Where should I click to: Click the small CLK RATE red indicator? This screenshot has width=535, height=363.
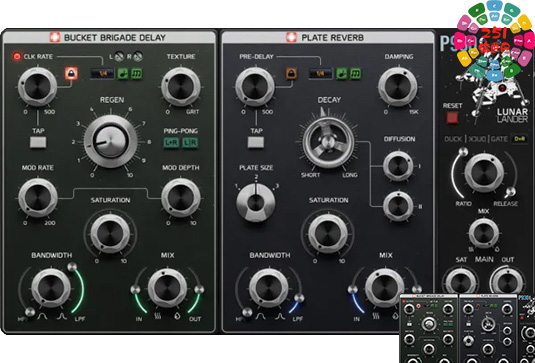tap(17, 56)
